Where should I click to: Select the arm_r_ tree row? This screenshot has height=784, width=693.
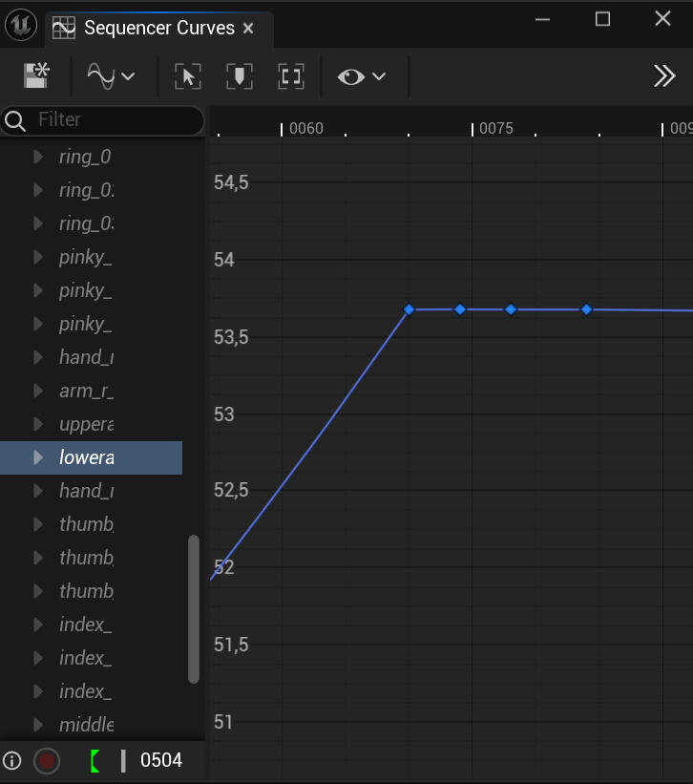[91, 391]
